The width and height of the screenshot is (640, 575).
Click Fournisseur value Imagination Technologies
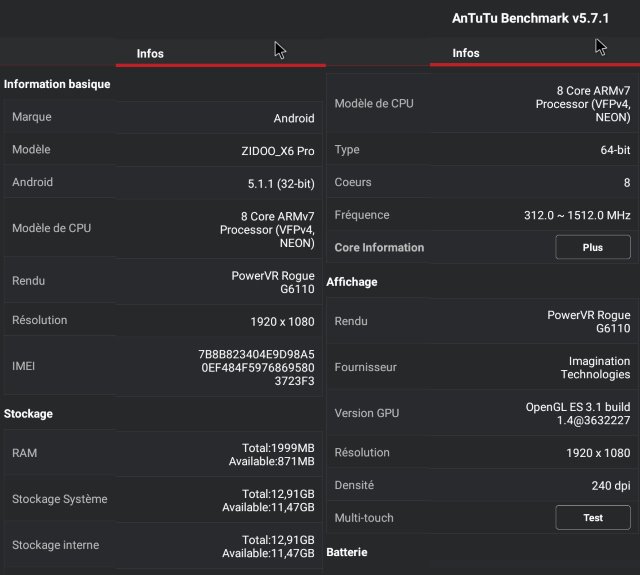pyautogui.click(x=595, y=368)
